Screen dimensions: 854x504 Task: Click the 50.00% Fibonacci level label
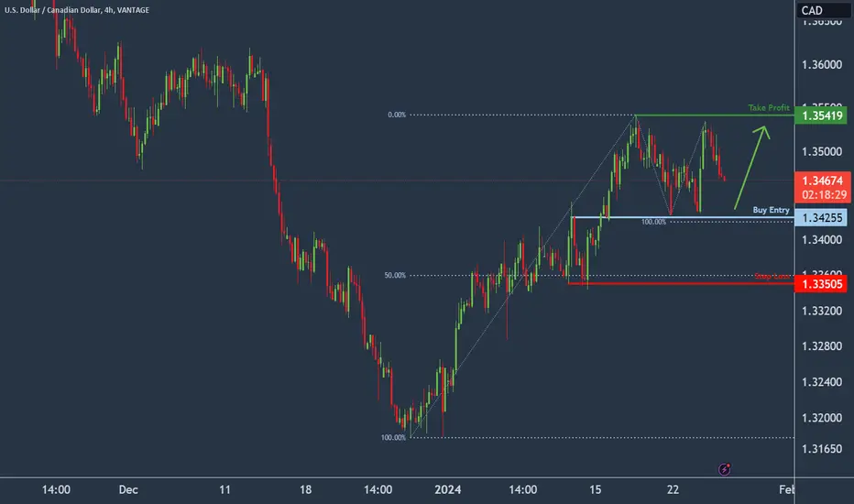click(395, 276)
